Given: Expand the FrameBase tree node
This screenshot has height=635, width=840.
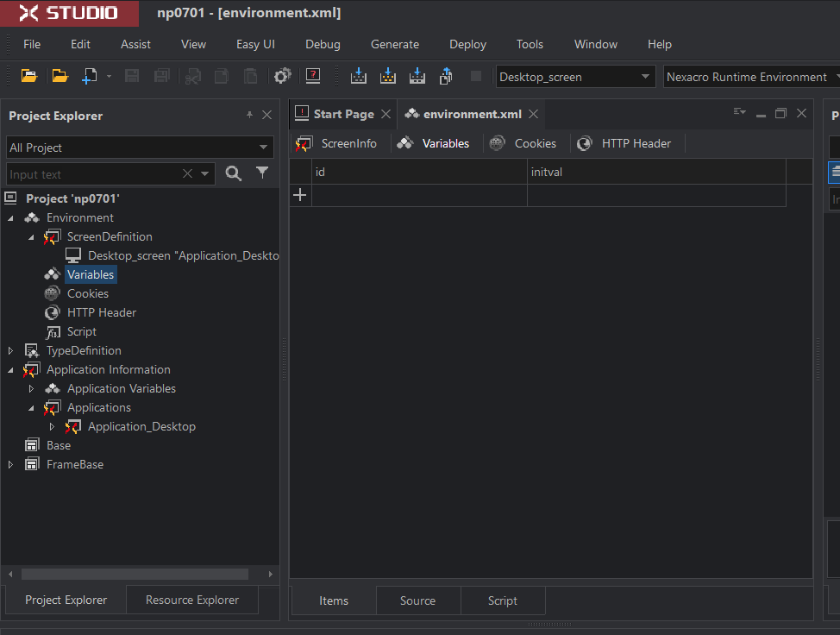Looking at the screenshot, I should coord(10,464).
